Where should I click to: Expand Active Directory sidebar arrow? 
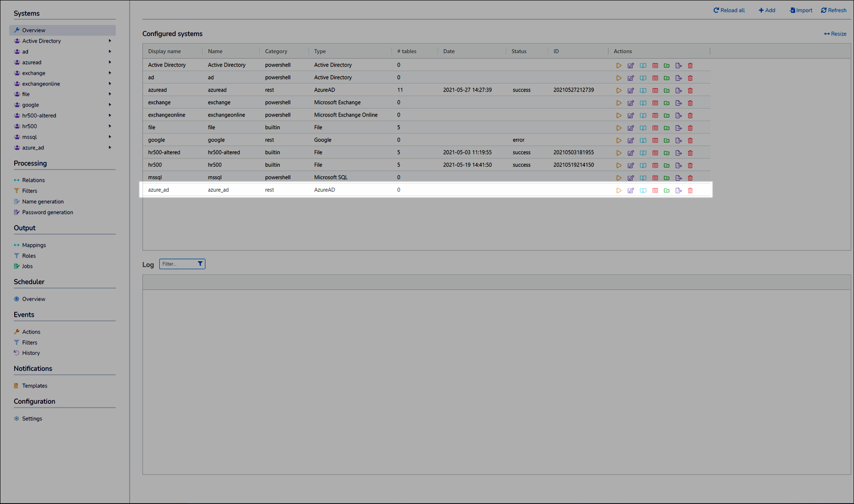point(110,41)
